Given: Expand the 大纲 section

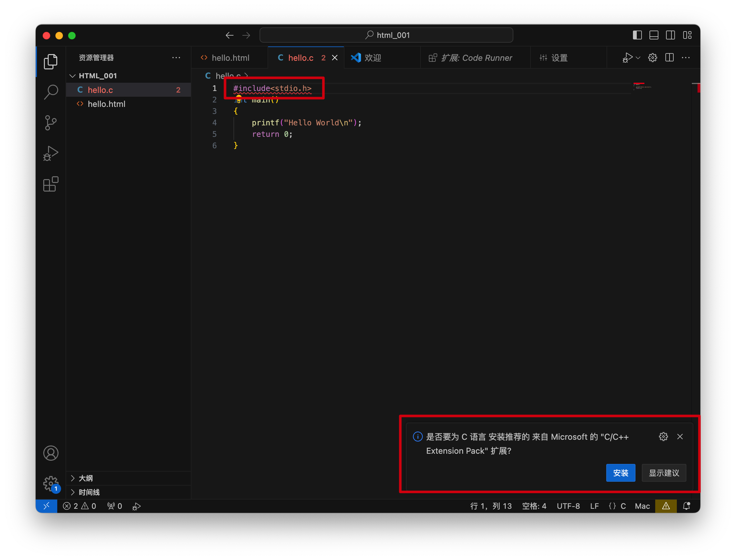Looking at the screenshot, I should (x=128, y=478).
